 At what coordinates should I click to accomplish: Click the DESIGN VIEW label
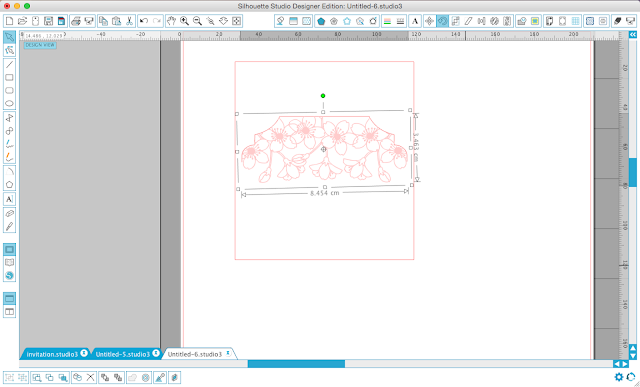click(x=40, y=45)
